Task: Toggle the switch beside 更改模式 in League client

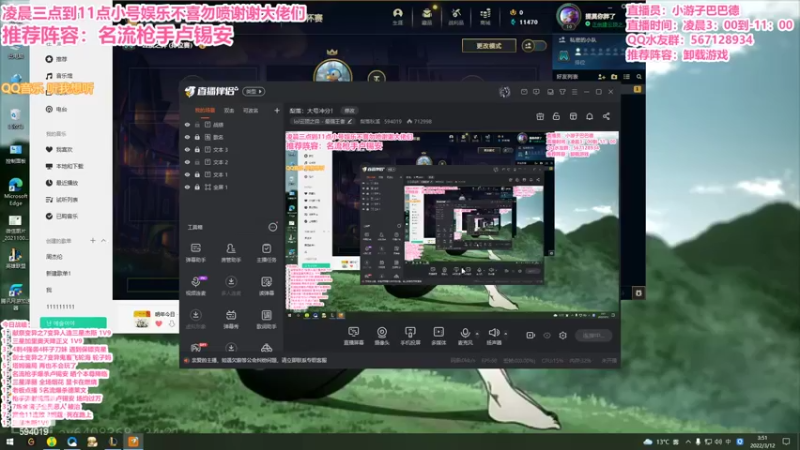Action: coord(534,46)
